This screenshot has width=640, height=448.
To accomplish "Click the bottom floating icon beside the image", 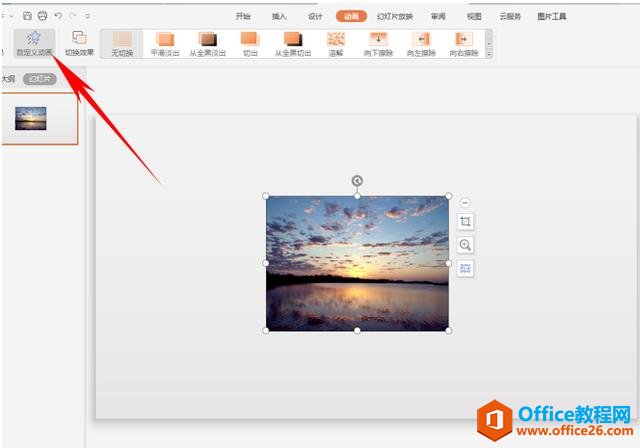I will point(465,268).
